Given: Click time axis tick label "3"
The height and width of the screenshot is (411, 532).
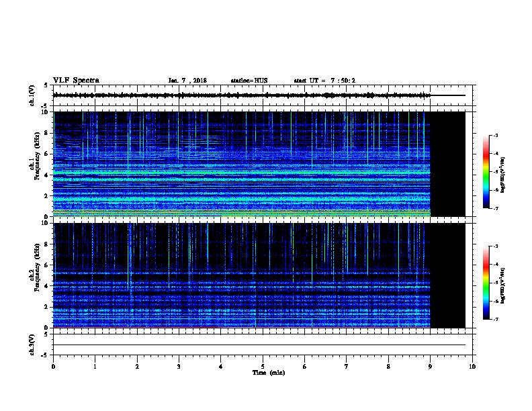Looking at the screenshot, I should click(x=179, y=367).
